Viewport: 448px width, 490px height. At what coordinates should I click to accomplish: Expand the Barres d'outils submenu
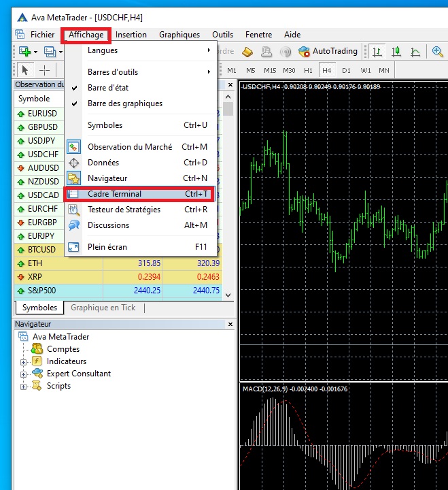pos(140,72)
